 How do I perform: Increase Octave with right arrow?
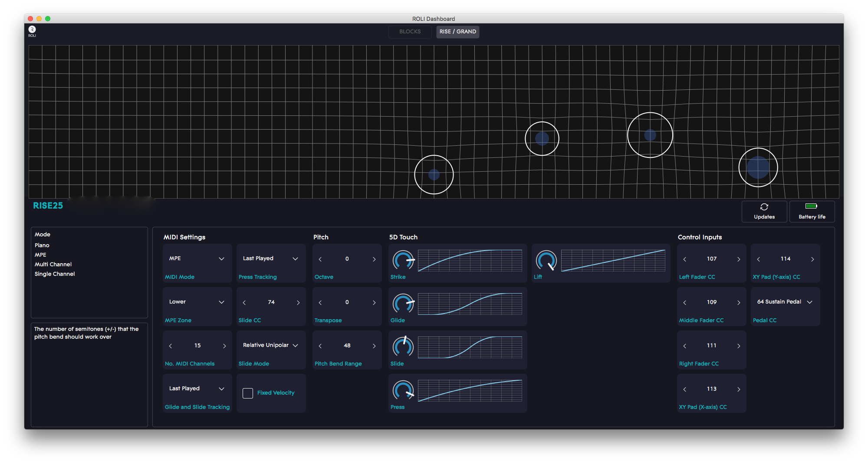pos(374,259)
